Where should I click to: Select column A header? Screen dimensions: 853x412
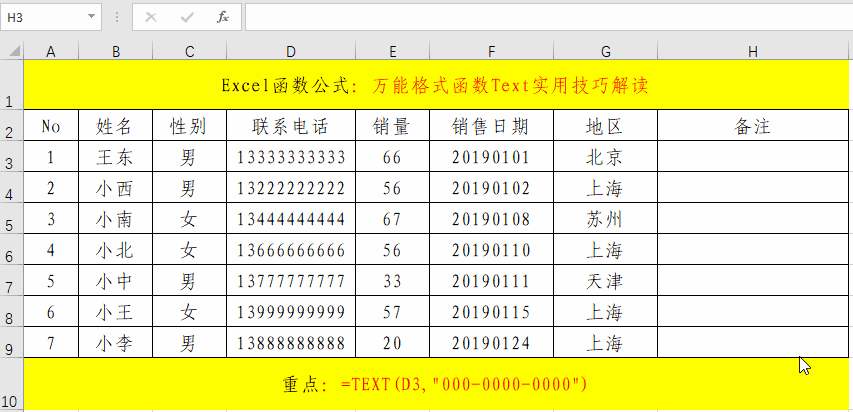click(x=51, y=51)
